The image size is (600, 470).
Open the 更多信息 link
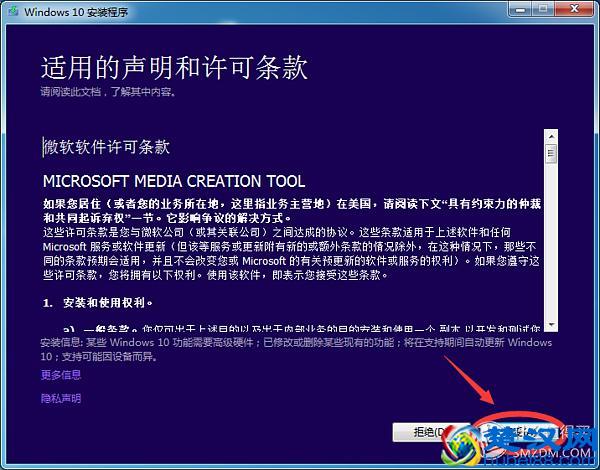(61, 375)
